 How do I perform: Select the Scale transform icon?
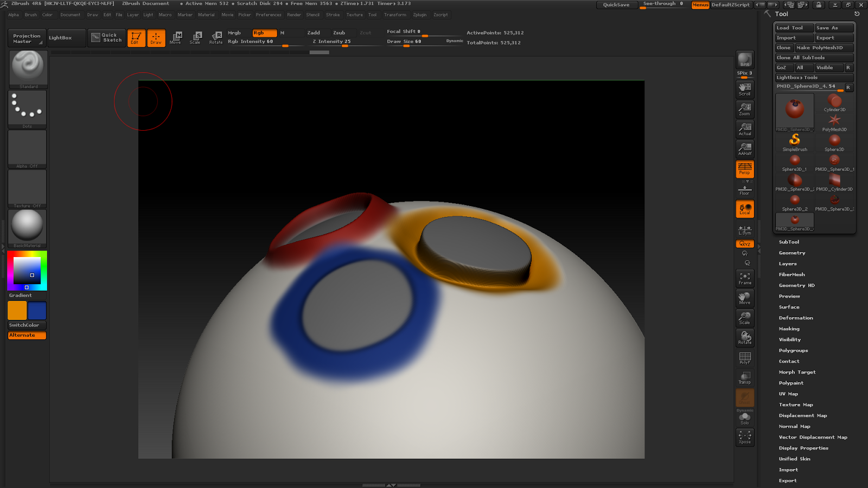click(196, 36)
